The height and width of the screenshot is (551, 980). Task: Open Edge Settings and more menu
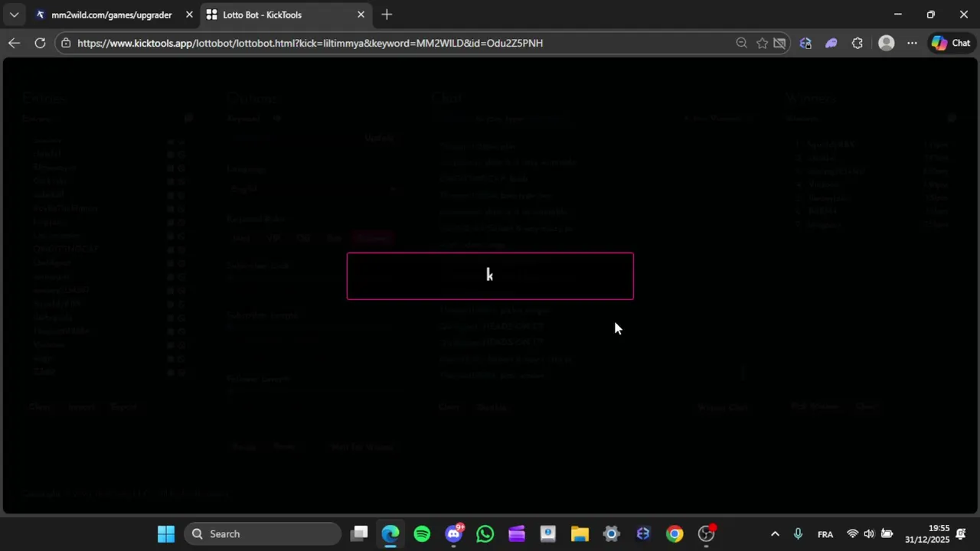[912, 44]
